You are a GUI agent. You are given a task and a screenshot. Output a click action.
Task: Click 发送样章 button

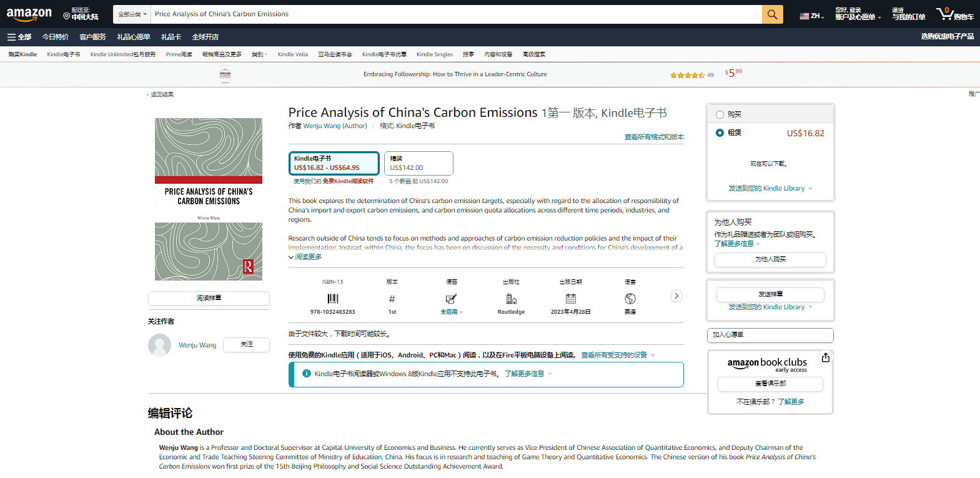point(770,294)
